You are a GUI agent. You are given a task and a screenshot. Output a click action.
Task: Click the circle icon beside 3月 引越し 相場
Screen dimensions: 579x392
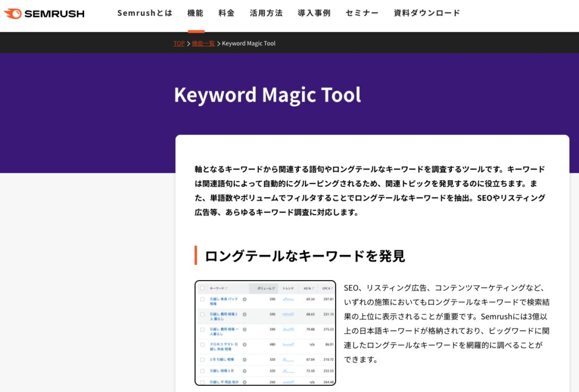(245, 359)
